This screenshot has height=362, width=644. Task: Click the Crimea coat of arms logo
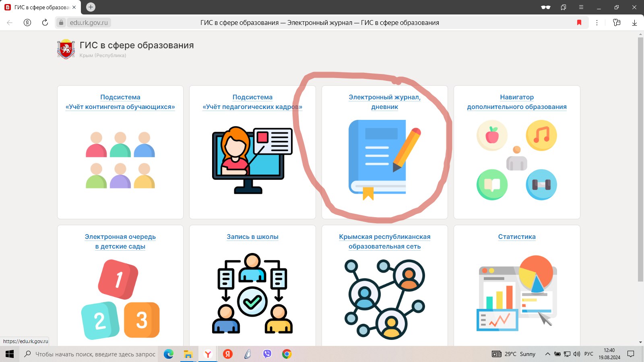(x=66, y=49)
